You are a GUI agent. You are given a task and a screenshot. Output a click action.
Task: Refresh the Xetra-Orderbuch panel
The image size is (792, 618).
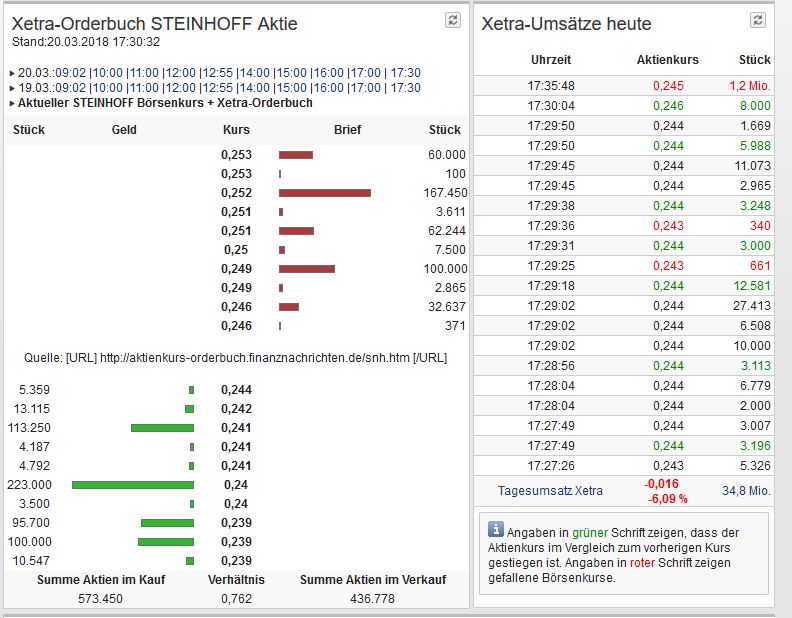click(x=453, y=20)
